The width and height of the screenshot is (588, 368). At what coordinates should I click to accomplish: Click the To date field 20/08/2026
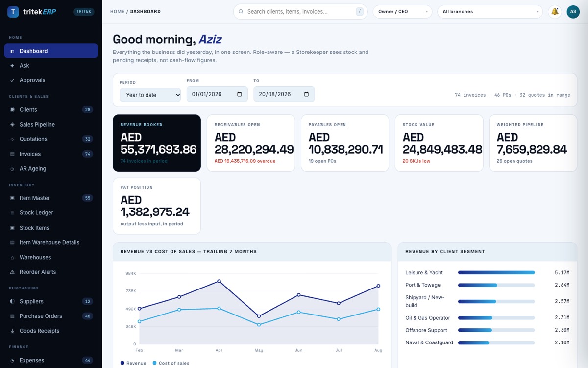(284, 94)
